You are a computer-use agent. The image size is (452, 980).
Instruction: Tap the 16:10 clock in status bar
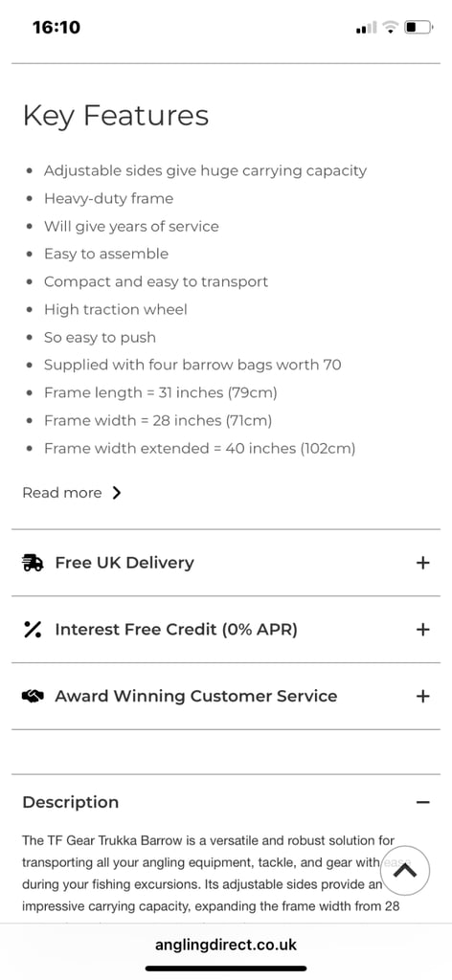(56, 28)
